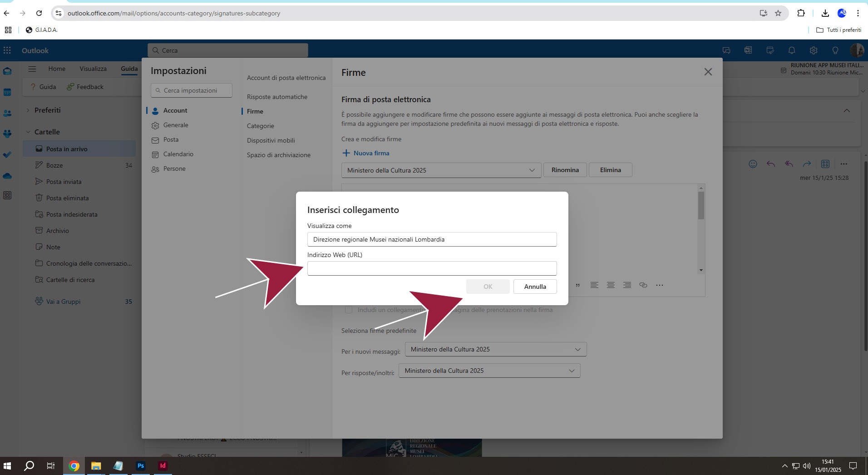This screenshot has width=868, height=475.
Task: Toggle the hamburger navigation pane button
Action: [32, 69]
